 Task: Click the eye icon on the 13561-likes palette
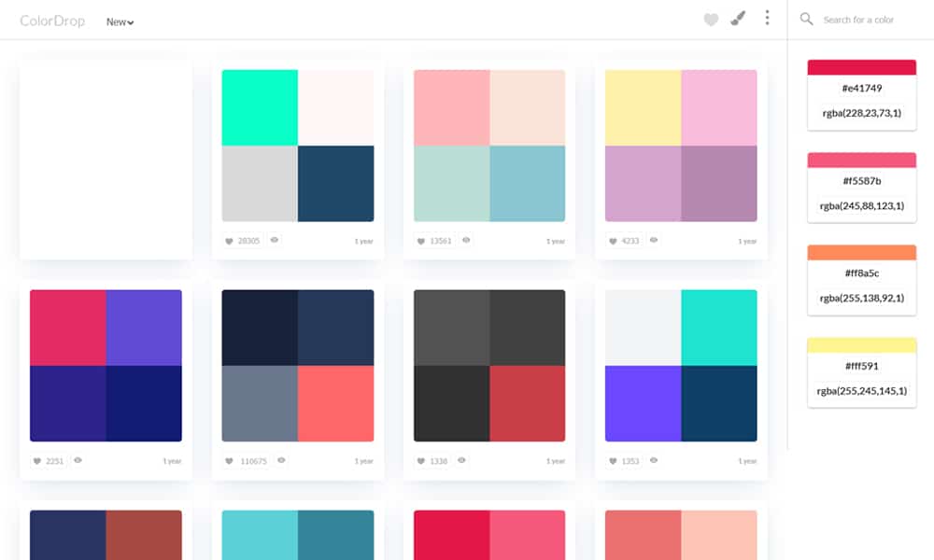coord(465,240)
